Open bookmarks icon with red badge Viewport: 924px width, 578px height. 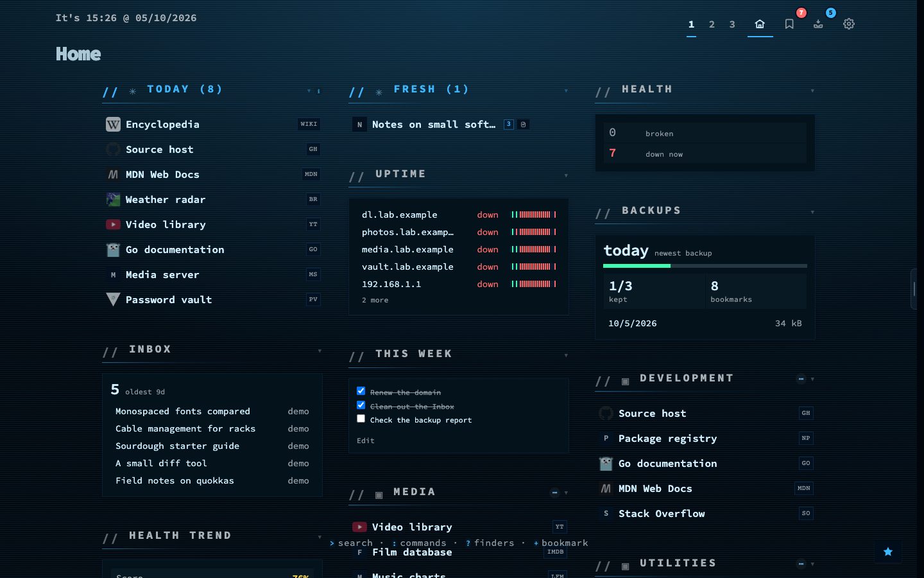pyautogui.click(x=789, y=24)
